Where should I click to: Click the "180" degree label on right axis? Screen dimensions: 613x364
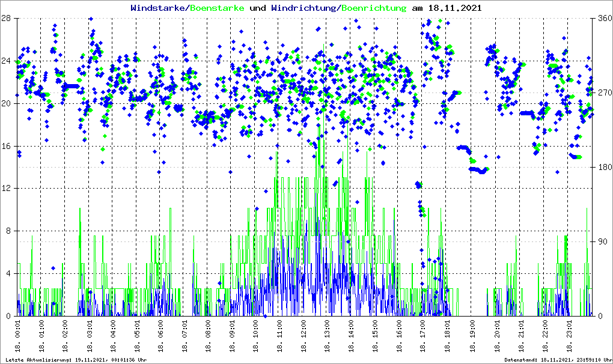tap(603, 167)
